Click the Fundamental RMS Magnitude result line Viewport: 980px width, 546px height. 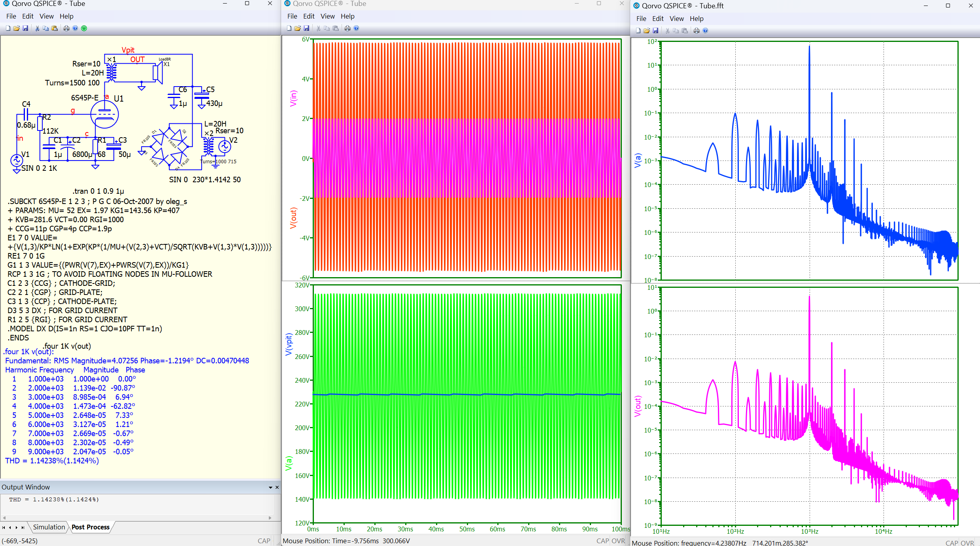click(127, 361)
